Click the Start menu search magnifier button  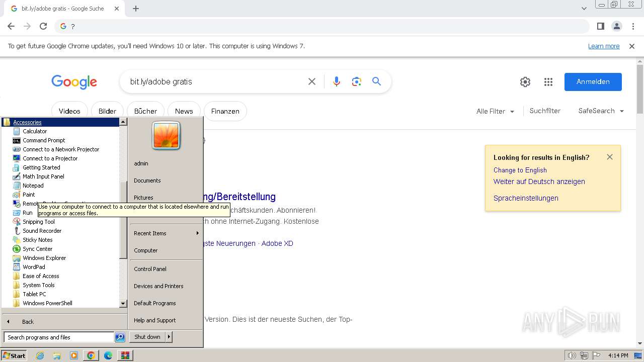(120, 337)
